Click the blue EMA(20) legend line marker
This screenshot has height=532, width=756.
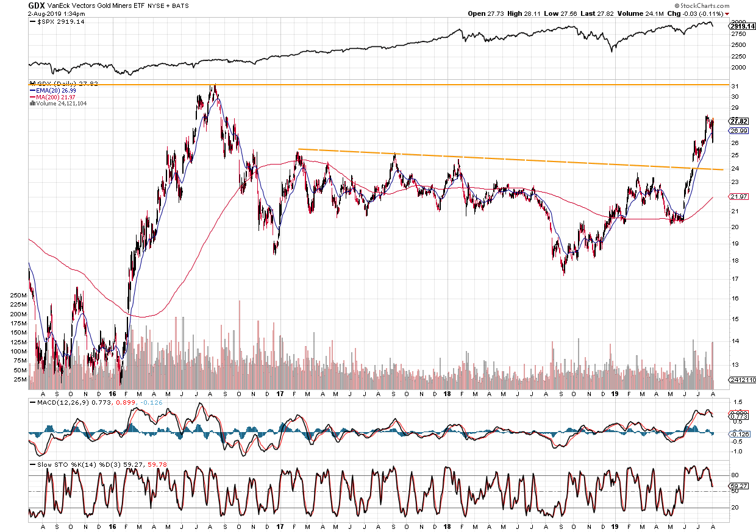pyautogui.click(x=34, y=90)
